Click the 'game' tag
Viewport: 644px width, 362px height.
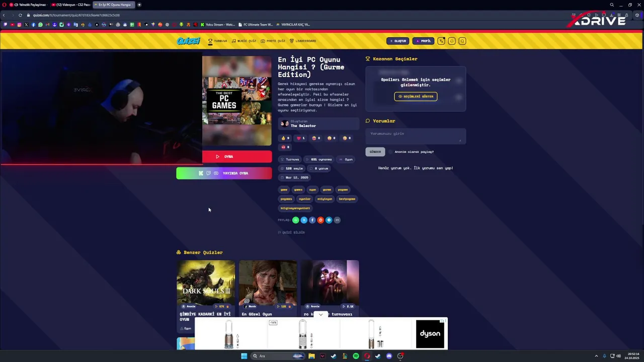point(284,190)
